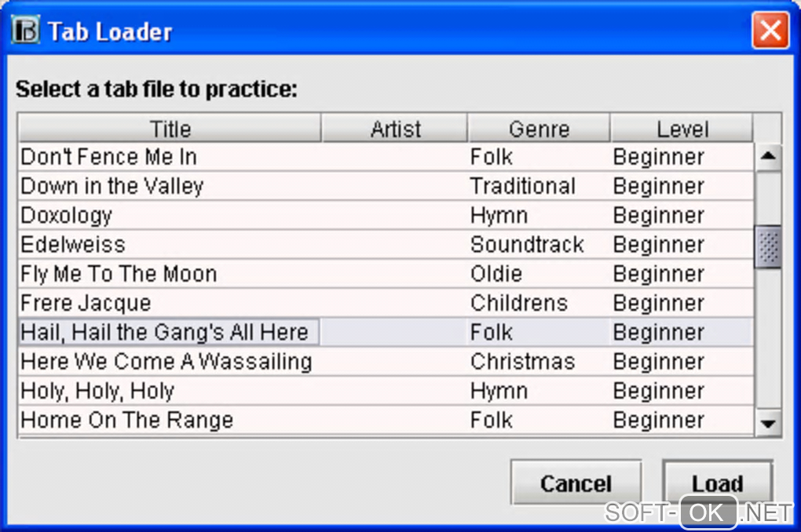The image size is (801, 532).
Task: Close the Tab Loader dialog
Action: click(770, 31)
